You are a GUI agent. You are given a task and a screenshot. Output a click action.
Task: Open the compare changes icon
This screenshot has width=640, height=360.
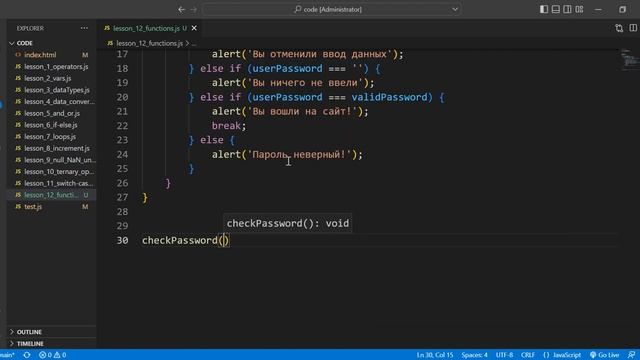619,28
